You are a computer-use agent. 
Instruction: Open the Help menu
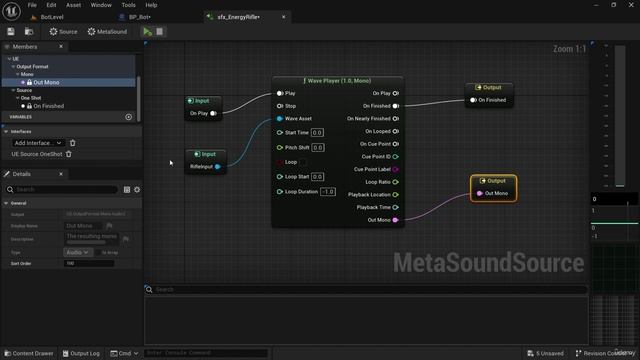coord(151,5)
